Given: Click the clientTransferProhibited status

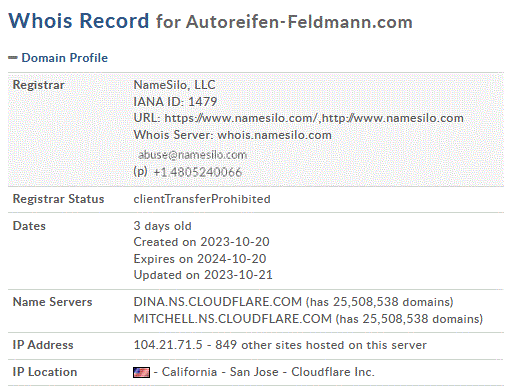Looking at the screenshot, I should [202, 199].
